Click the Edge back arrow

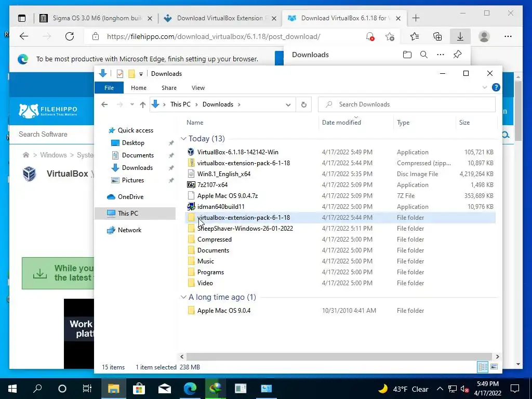tap(24, 36)
